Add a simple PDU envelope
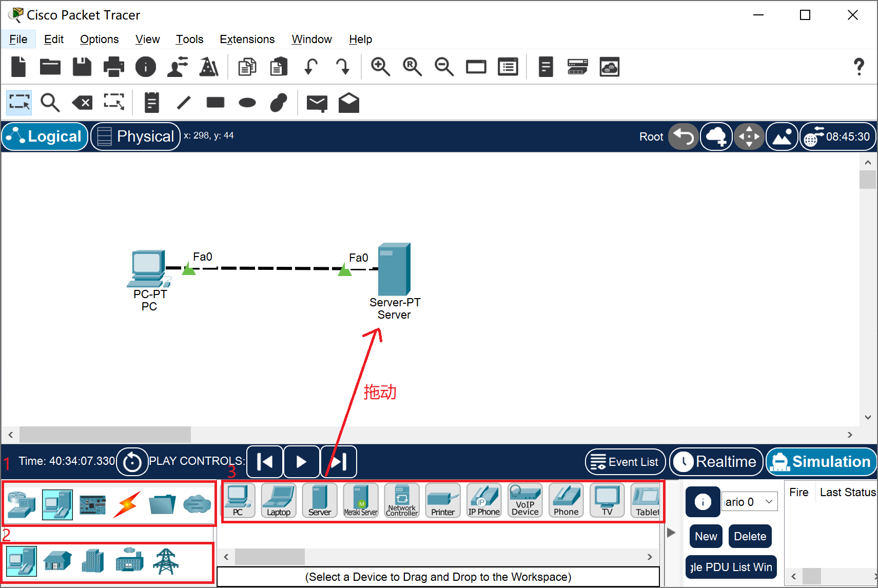This screenshot has width=878, height=588. click(x=317, y=103)
